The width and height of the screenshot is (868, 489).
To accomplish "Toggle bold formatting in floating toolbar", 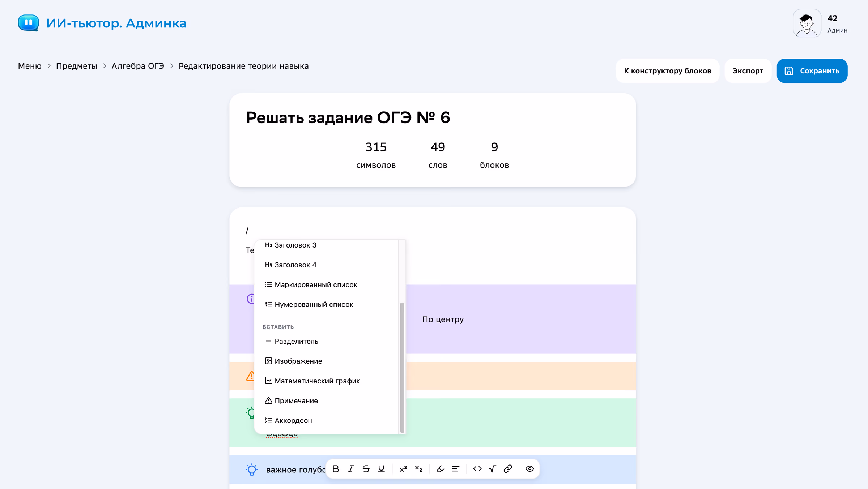I will [x=336, y=469].
